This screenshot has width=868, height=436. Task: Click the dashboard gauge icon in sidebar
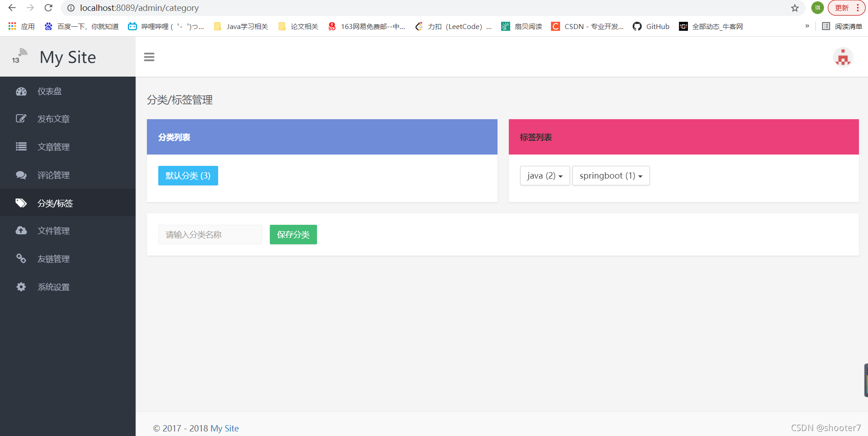(21, 91)
